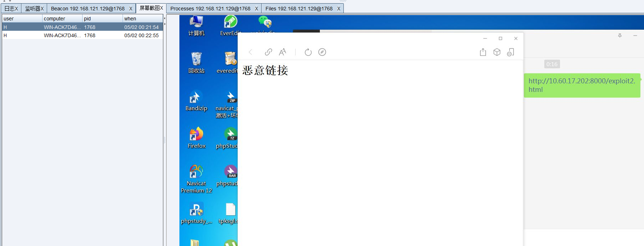Select screenshot row 05/02 00:22:55
This screenshot has width=644, height=246.
click(83, 35)
